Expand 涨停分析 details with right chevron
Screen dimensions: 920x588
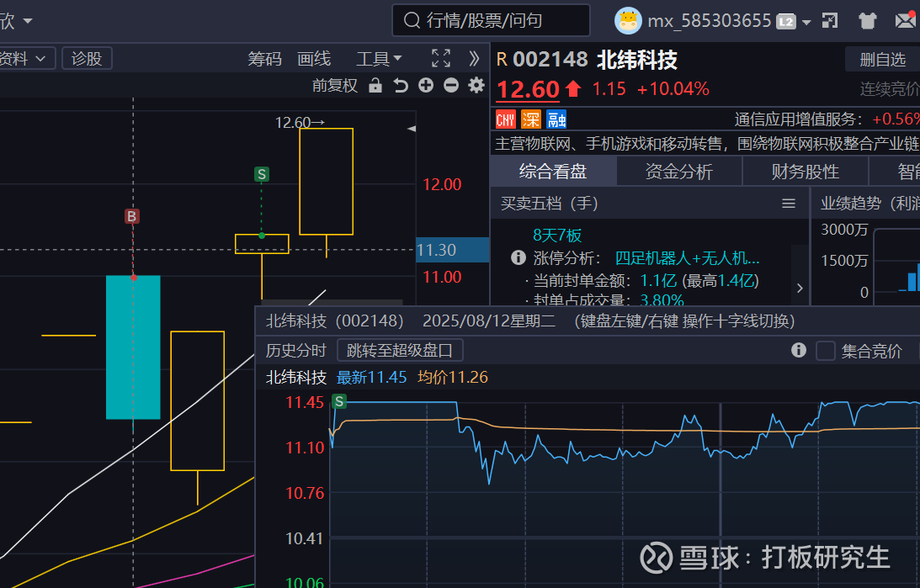click(800, 288)
